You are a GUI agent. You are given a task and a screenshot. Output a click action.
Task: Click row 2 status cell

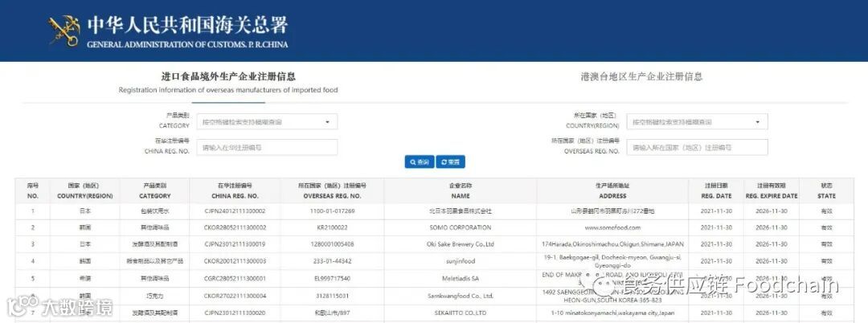tap(826, 227)
